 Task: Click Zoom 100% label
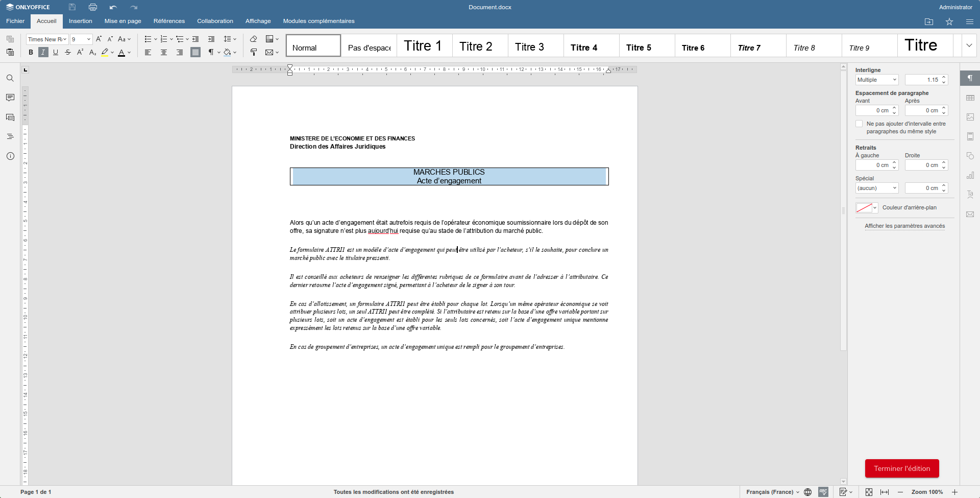click(927, 492)
